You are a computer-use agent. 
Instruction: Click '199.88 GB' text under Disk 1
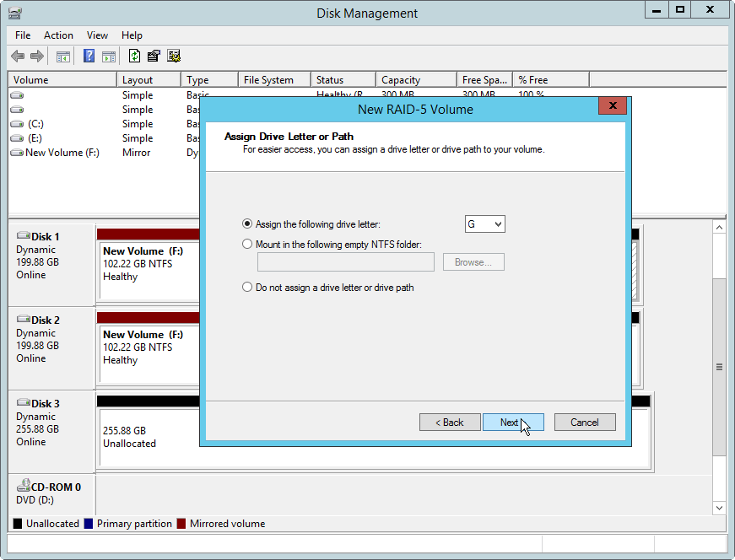tap(37, 262)
